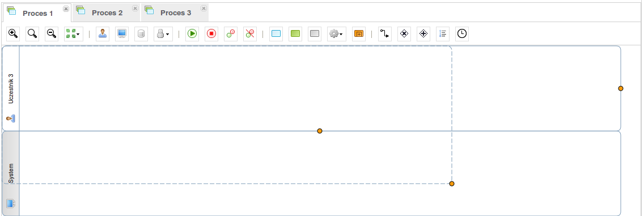Insert a green start event

pyautogui.click(x=192, y=33)
